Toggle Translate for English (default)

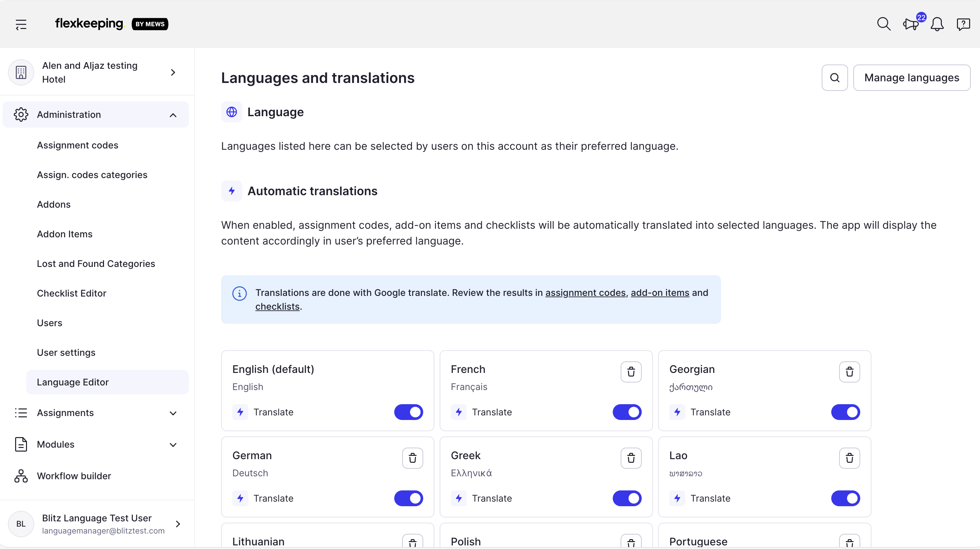[x=408, y=412]
